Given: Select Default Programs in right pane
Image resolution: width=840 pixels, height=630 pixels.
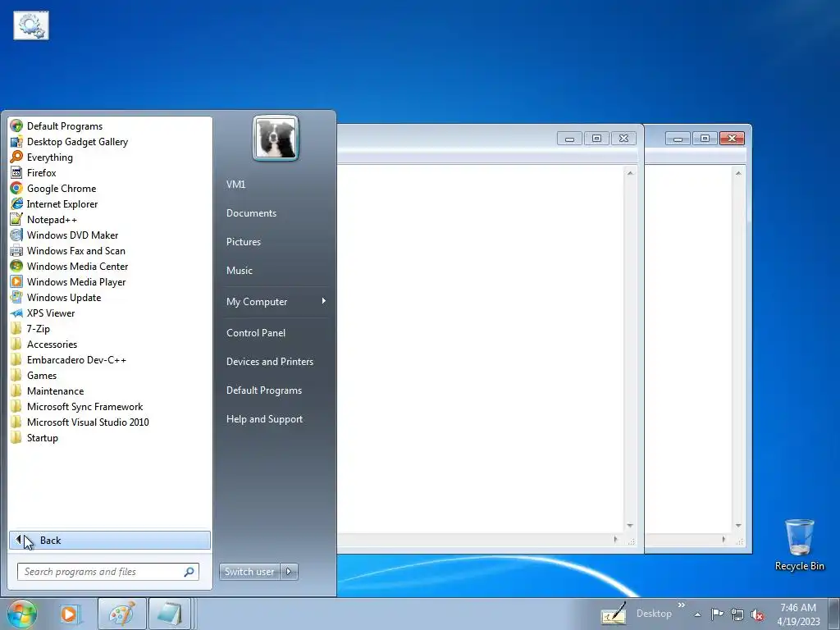Looking at the screenshot, I should [x=263, y=390].
